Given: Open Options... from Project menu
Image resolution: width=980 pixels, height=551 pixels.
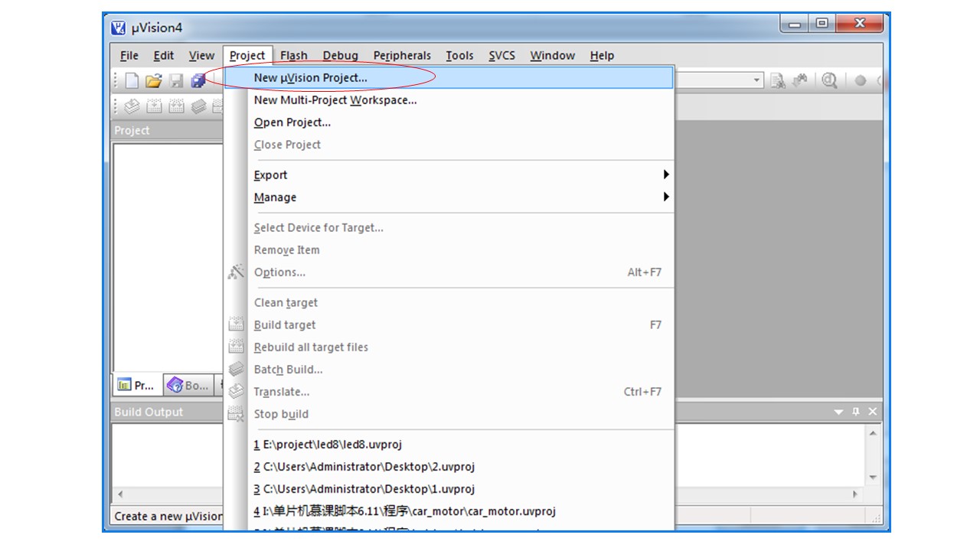Looking at the screenshot, I should (449, 272).
